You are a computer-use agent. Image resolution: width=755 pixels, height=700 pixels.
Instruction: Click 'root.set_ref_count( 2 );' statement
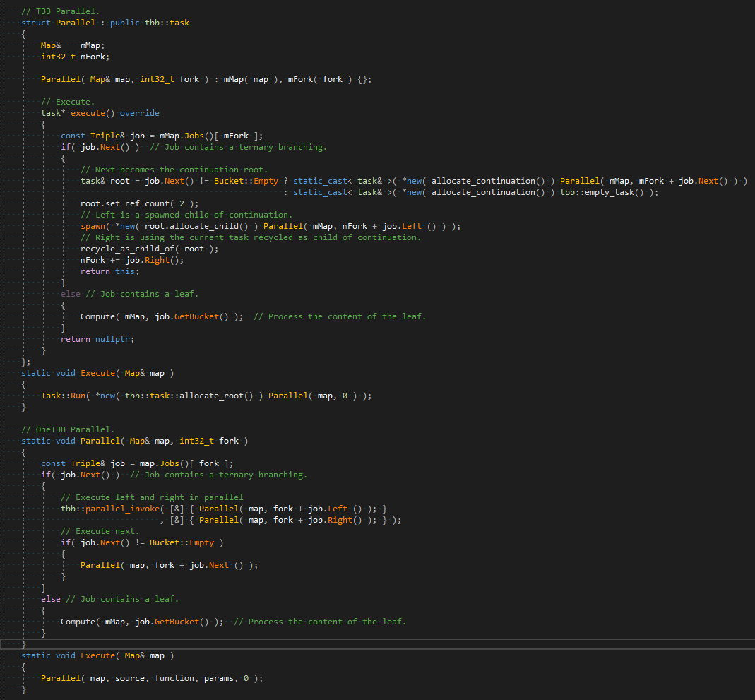point(139,203)
